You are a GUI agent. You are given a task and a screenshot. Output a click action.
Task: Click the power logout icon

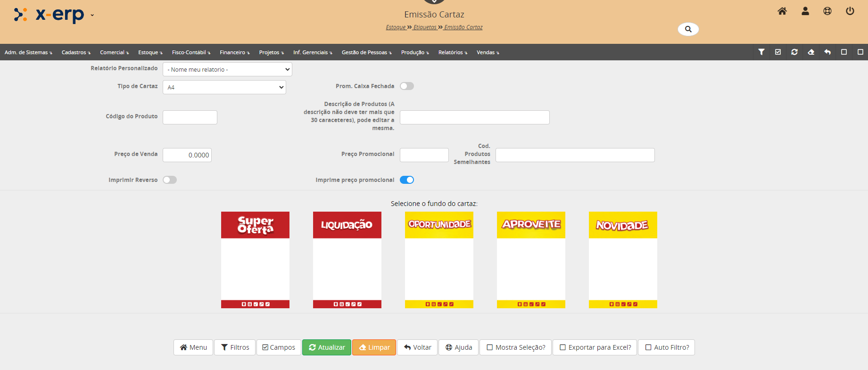[x=850, y=11]
